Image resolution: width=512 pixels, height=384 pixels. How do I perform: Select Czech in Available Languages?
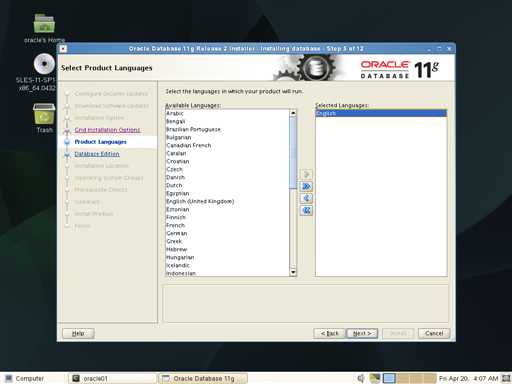pyautogui.click(x=228, y=169)
